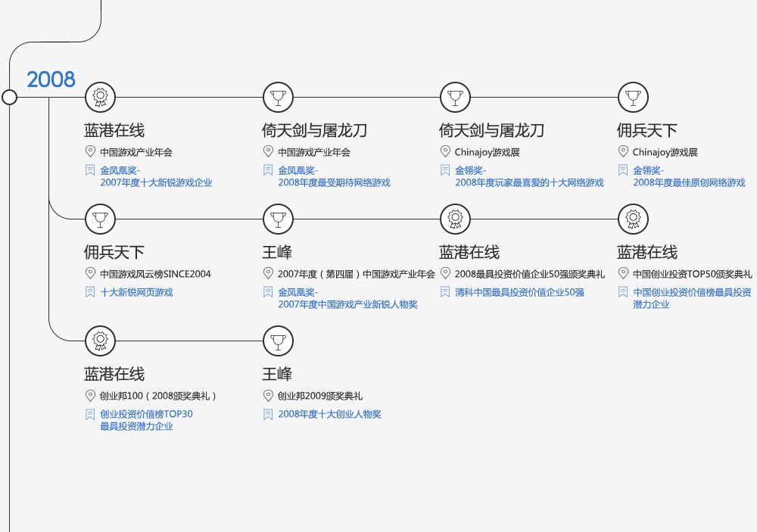This screenshot has height=532, width=757.
Task: Open the 金翎奖 2008年度玩家最喜爱的十大网络游戏 link
Action: click(x=529, y=176)
